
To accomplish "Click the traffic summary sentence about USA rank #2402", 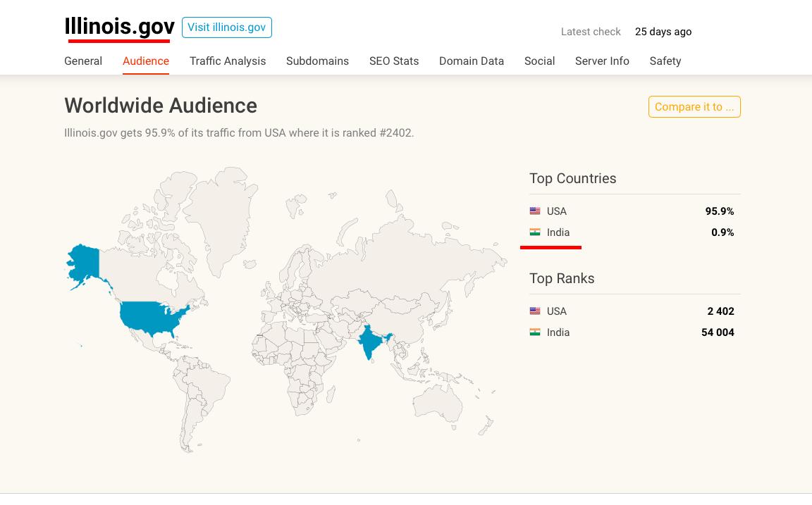I will (x=239, y=133).
